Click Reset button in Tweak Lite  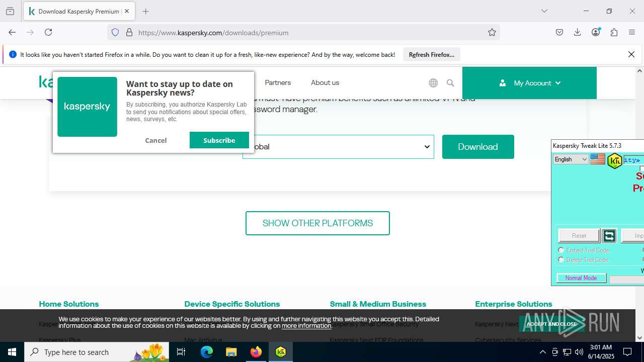click(x=579, y=236)
